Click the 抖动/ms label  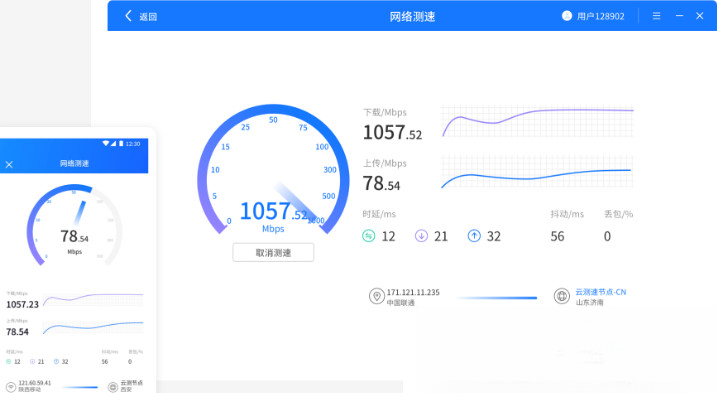(x=567, y=214)
